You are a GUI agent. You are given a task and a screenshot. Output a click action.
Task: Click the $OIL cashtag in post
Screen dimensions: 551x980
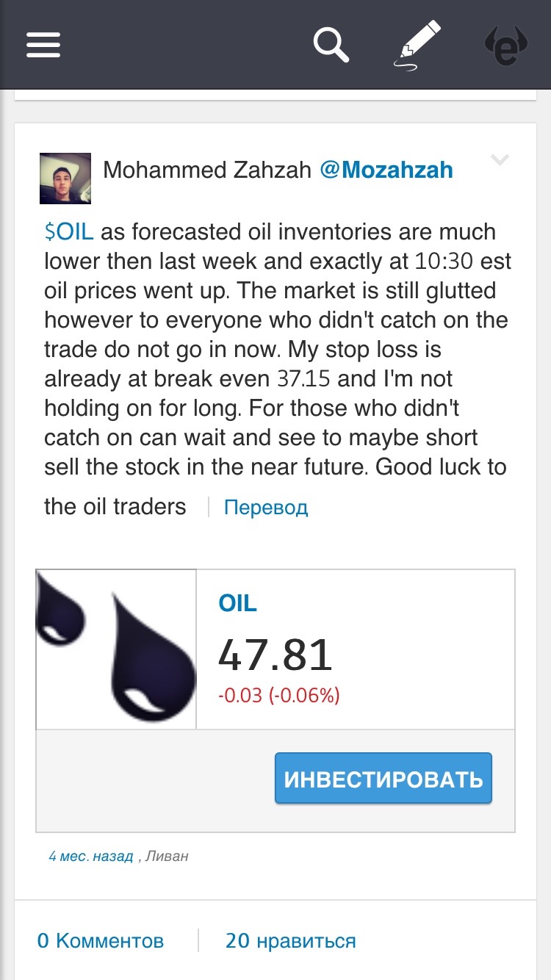[x=68, y=232]
